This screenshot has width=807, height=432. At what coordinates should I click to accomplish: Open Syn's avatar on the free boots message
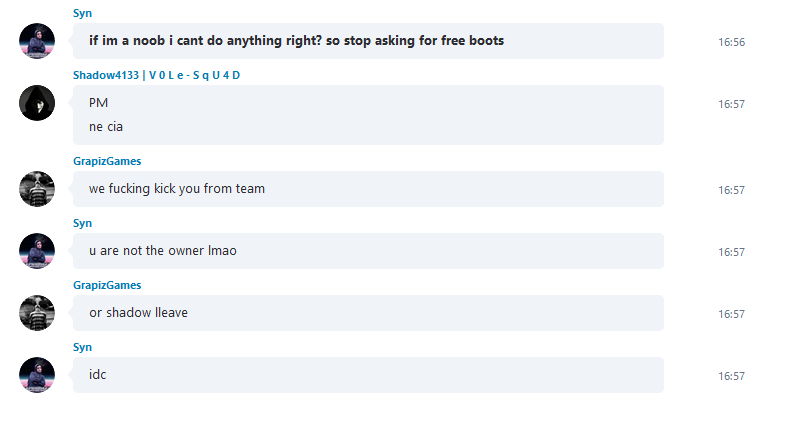(x=37, y=41)
